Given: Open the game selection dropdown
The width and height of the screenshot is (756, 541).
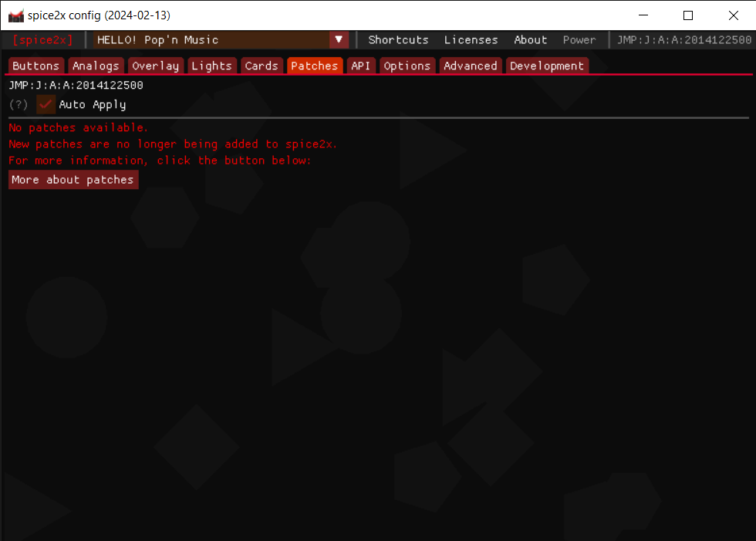Looking at the screenshot, I should 216,39.
